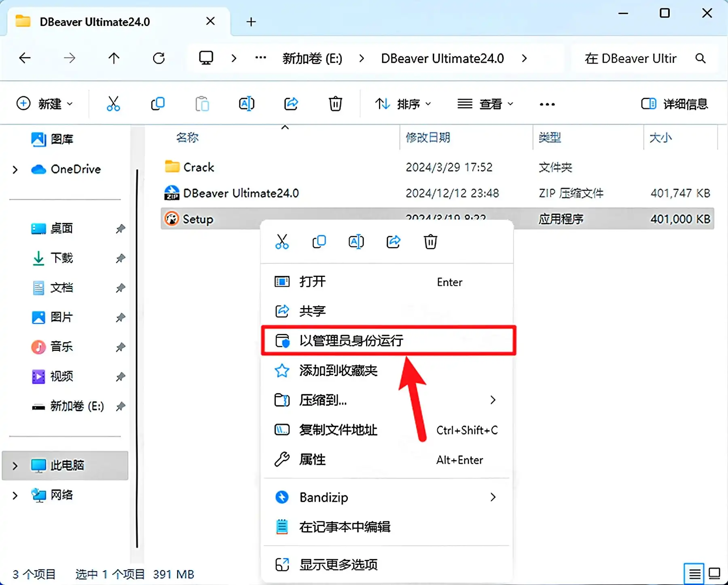Click the 新加卷 (E:) breadcrumb in the address bar
Image resolution: width=728 pixels, height=585 pixels.
click(312, 59)
